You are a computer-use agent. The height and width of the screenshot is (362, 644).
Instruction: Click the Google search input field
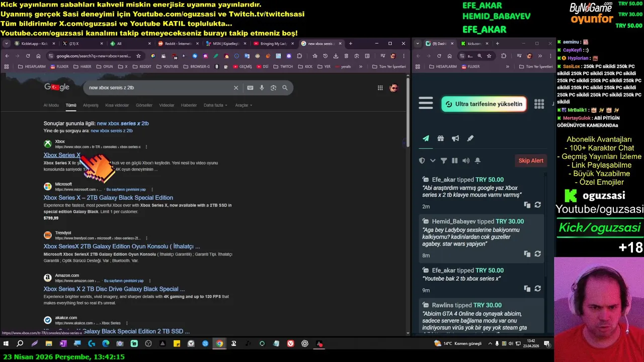tap(159, 87)
